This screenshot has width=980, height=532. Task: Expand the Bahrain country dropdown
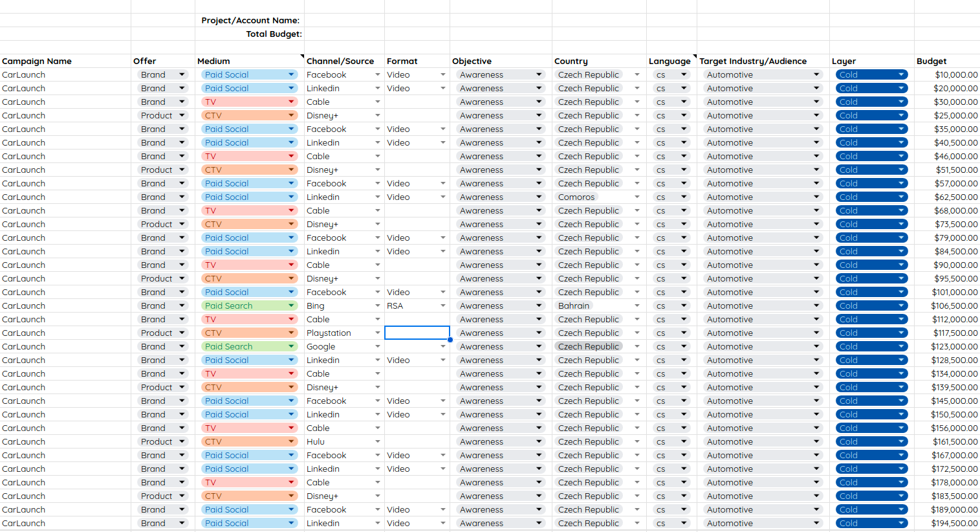637,305
